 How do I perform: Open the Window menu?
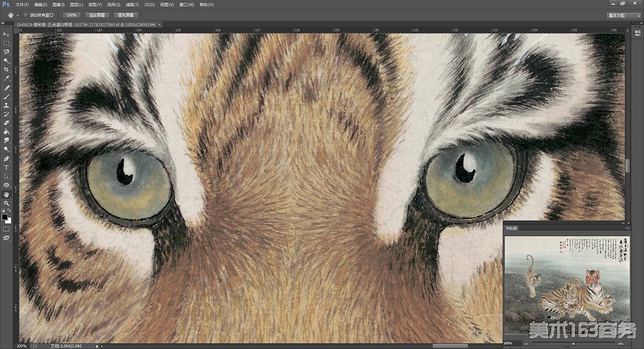coord(187,4)
